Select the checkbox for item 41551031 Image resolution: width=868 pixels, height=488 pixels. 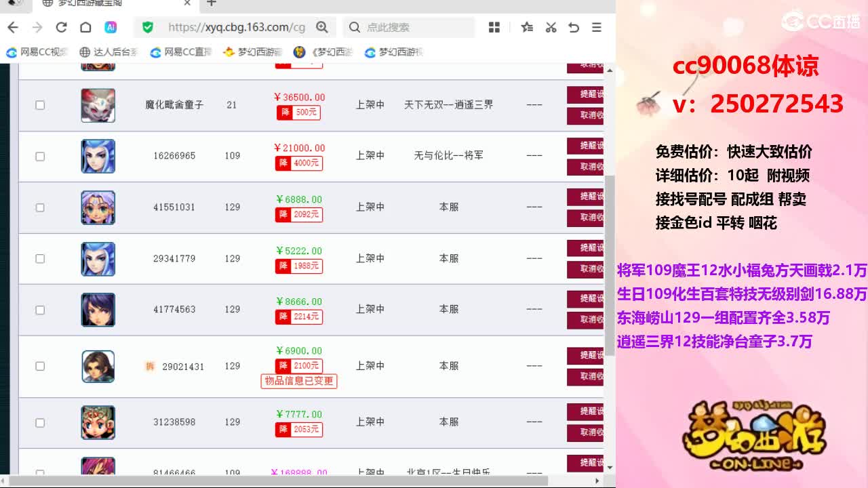pos(40,207)
